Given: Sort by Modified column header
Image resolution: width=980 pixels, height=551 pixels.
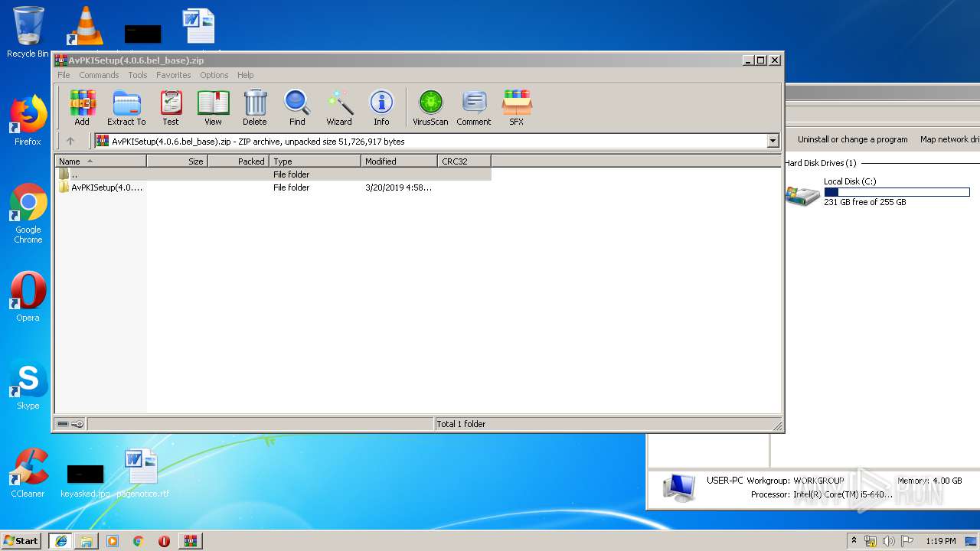Looking at the screenshot, I should [399, 161].
